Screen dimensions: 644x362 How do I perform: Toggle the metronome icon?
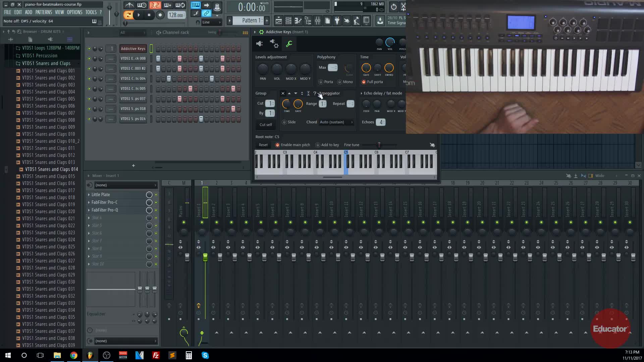129,5
